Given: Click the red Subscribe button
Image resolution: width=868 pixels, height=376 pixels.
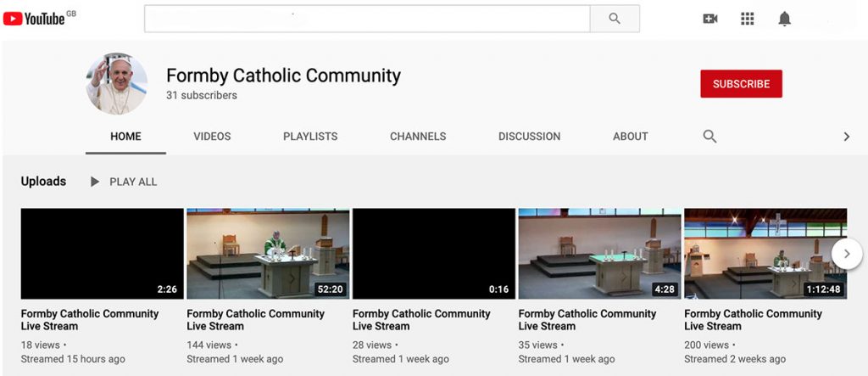Looking at the screenshot, I should coord(741,84).
